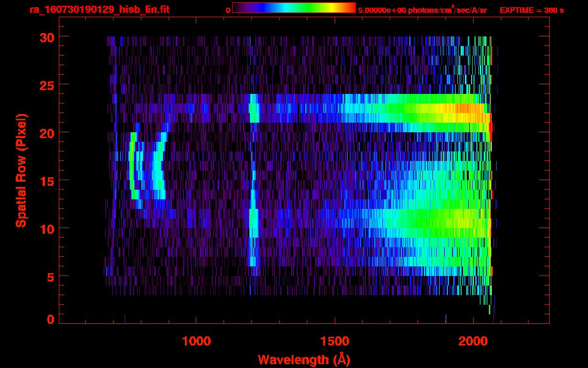The height and width of the screenshot is (368, 588).
Task: Click the colorbar minimum label 0
Action: tap(228, 10)
